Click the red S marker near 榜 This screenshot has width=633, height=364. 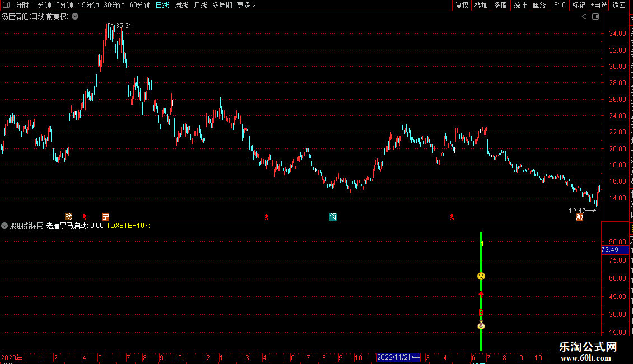85,217
